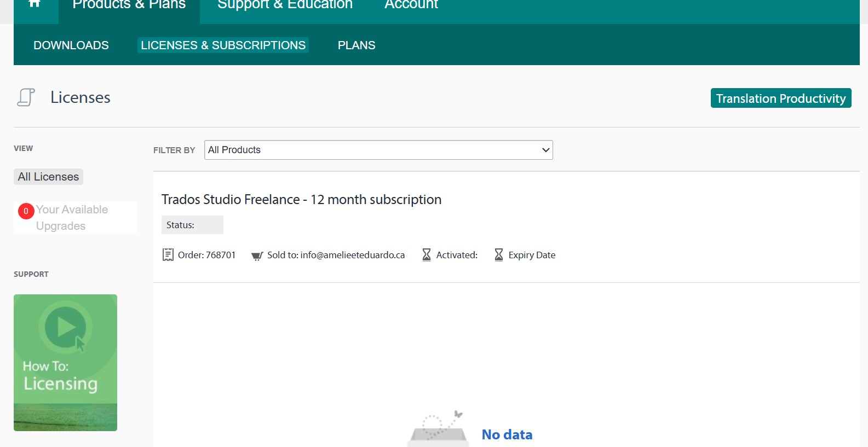The height and width of the screenshot is (447, 868).
Task: Click the FILTER BY label
Action: [x=174, y=150]
